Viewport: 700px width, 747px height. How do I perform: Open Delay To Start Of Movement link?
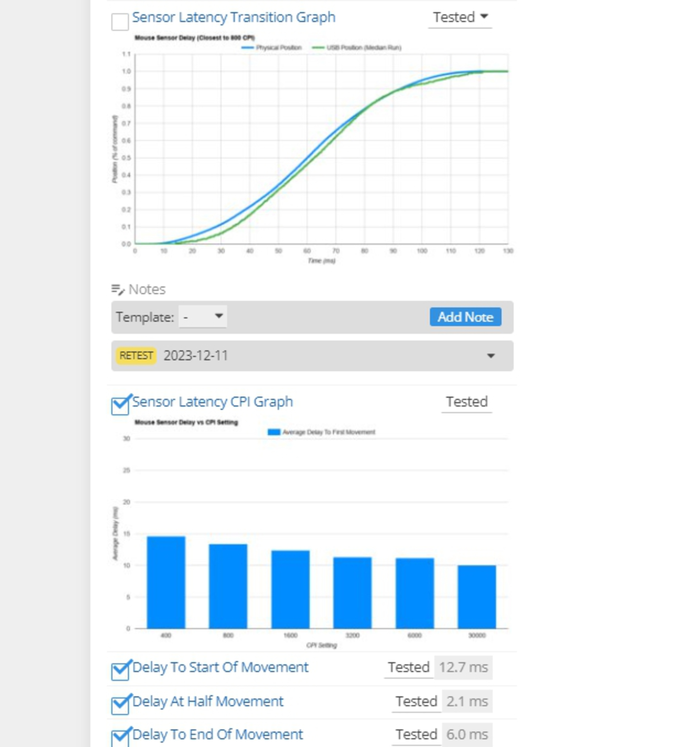pos(220,667)
